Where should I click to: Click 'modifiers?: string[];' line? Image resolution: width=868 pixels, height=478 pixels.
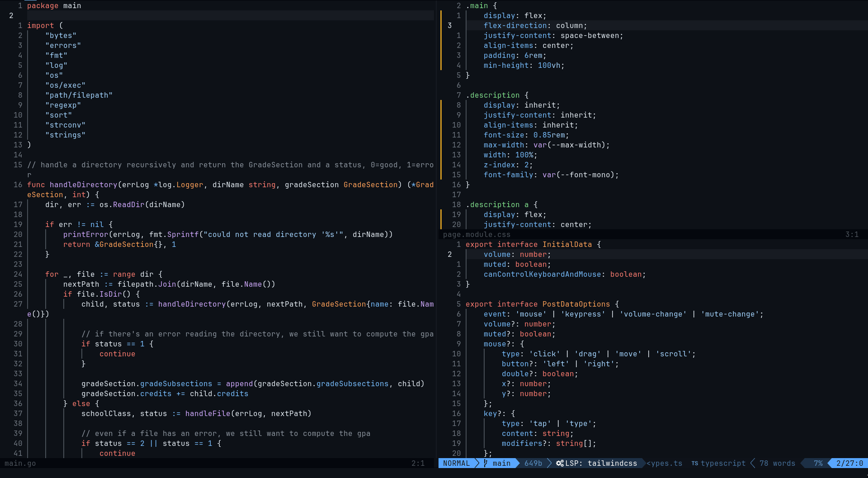tap(549, 443)
